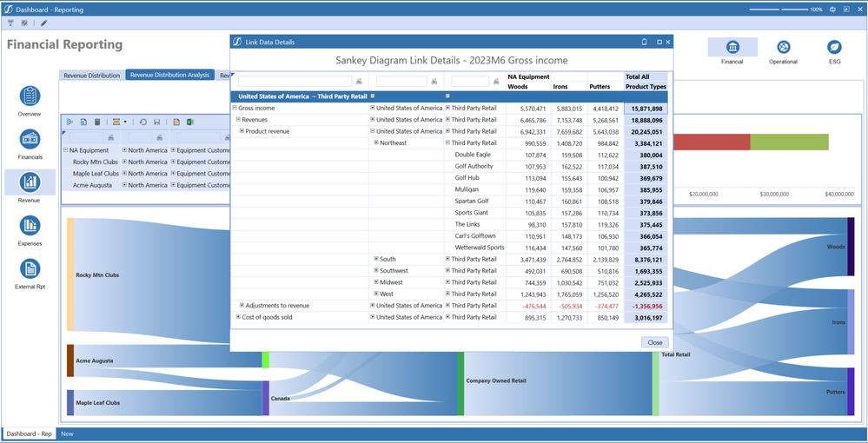
Task: Expand the Product revenue row
Action: click(242, 131)
